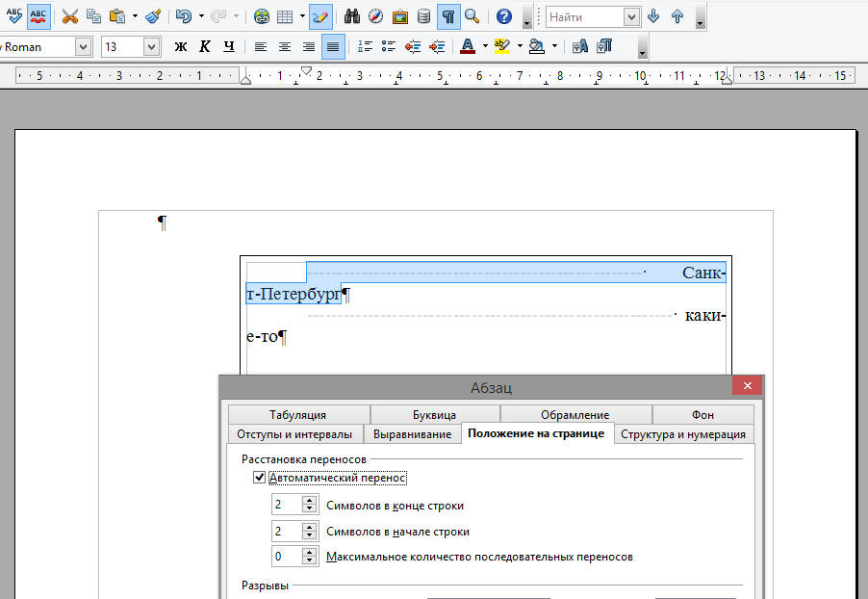Uncheck the Автоматический перенос checkbox
This screenshot has width=868, height=599.
click(x=259, y=478)
